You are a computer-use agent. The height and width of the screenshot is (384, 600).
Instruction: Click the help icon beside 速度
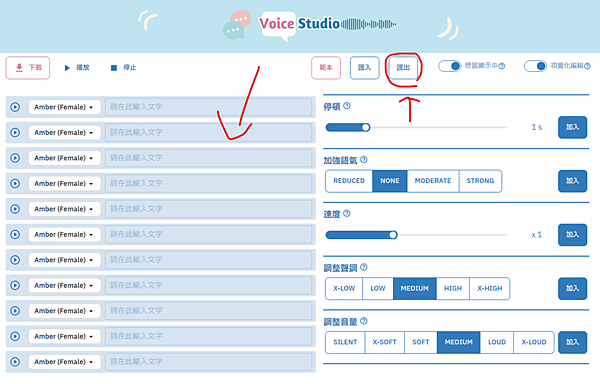click(347, 213)
